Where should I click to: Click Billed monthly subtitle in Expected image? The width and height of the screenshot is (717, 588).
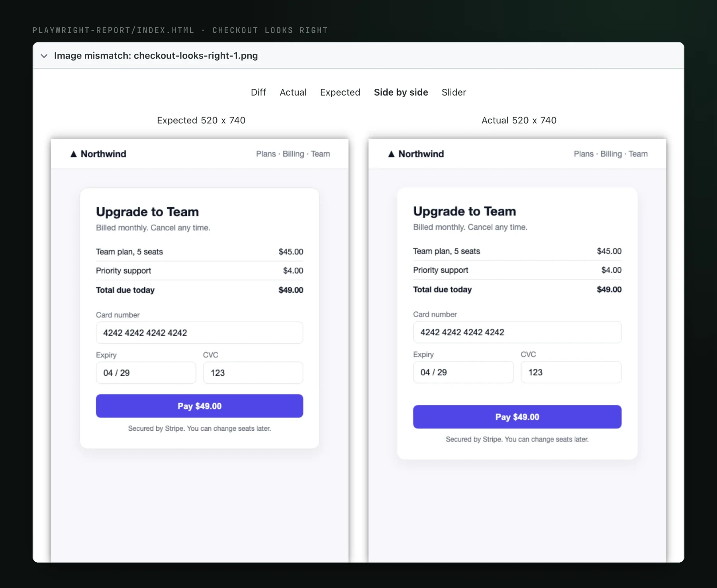click(153, 228)
